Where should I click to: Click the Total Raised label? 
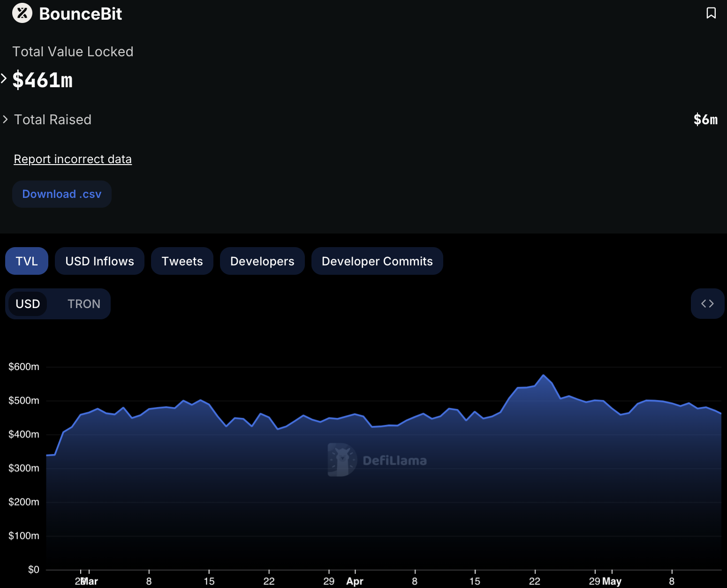tap(53, 120)
